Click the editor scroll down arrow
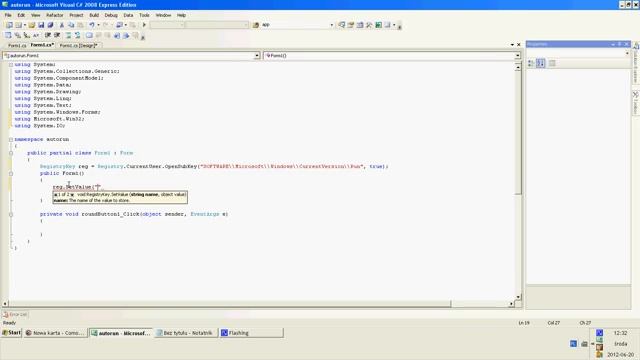Image resolution: width=640 pixels, height=360 pixels. click(x=518, y=297)
